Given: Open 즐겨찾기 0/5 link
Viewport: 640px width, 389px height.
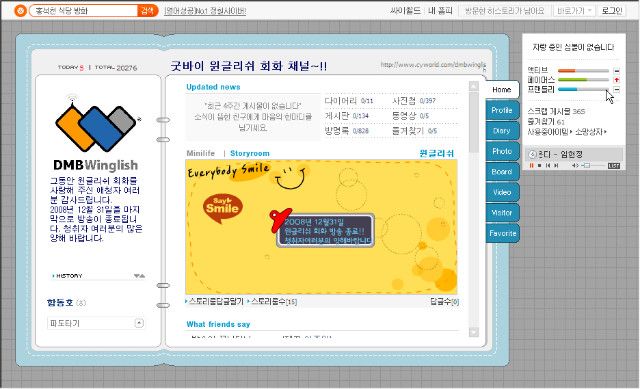Looking at the screenshot, I should 414,131.
